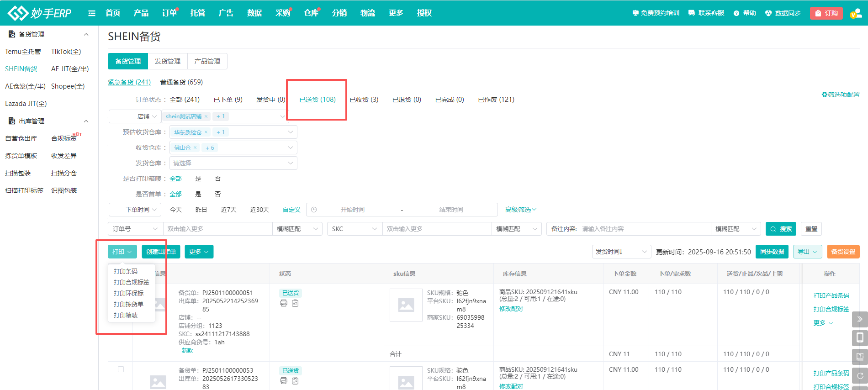
Task: Switch to 产品管理 tab
Action: [207, 61]
